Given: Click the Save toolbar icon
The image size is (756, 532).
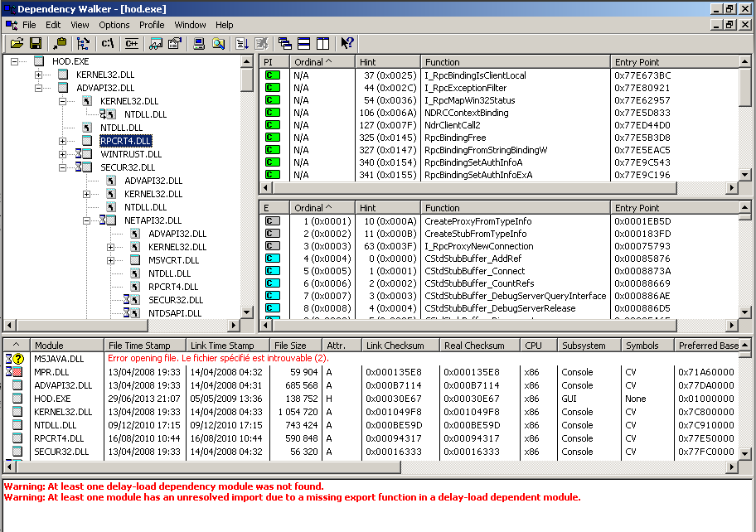Looking at the screenshot, I should click(36, 43).
